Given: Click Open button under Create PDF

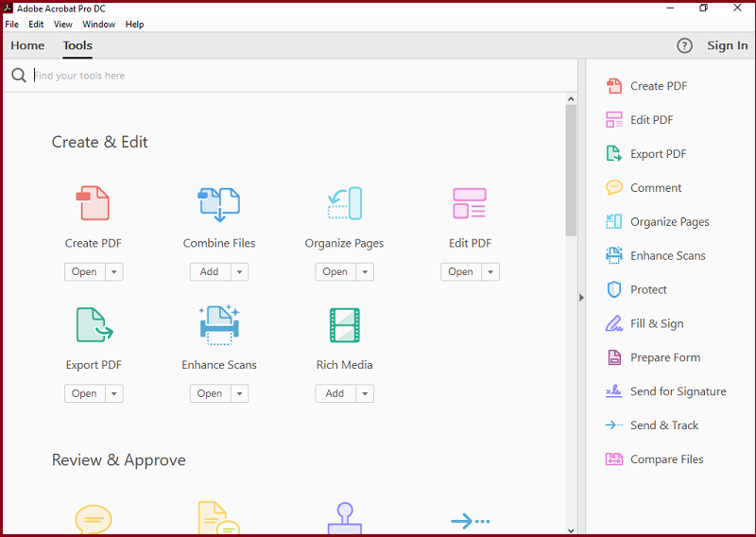Looking at the screenshot, I should 85,271.
